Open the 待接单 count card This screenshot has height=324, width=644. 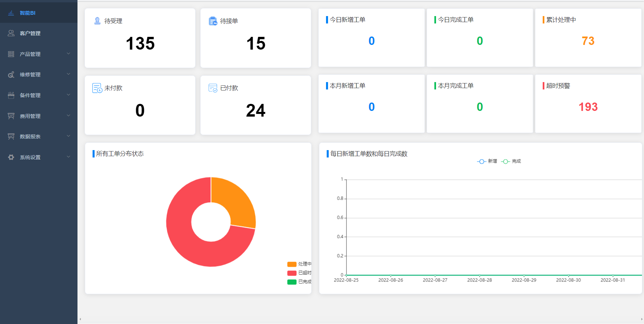click(x=256, y=38)
